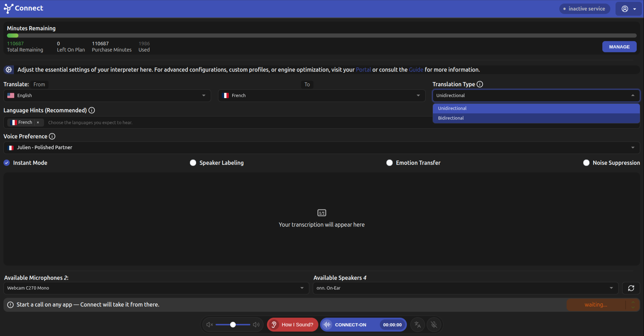Toggle Instant Mode checkbox
This screenshot has width=644, height=336.
7,163
